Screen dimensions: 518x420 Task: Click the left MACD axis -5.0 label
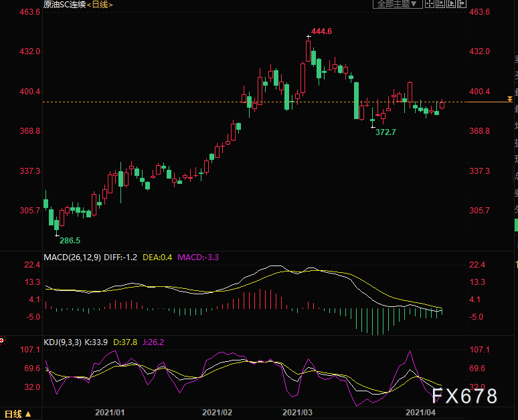32,317
